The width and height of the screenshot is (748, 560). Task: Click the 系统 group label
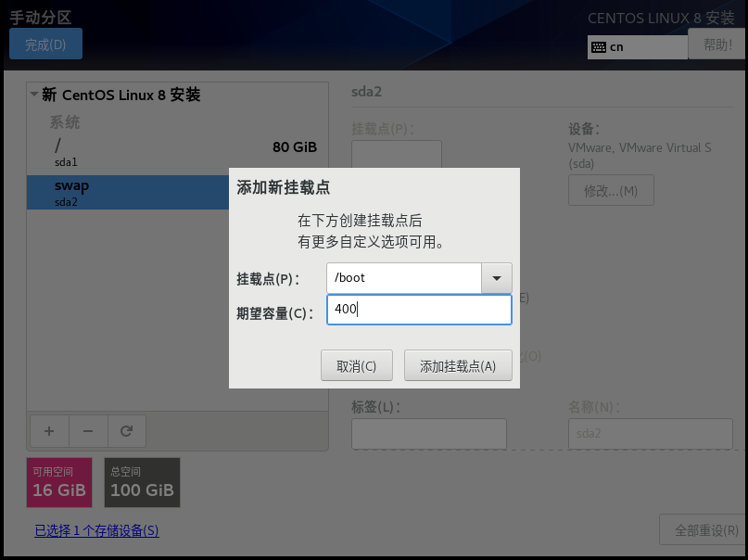click(x=65, y=122)
